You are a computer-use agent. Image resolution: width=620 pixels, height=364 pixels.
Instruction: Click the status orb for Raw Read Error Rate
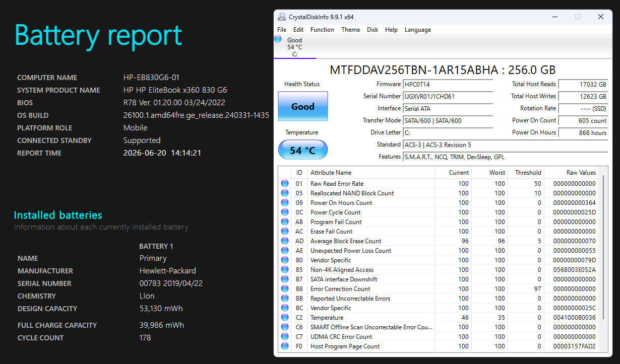pos(285,184)
